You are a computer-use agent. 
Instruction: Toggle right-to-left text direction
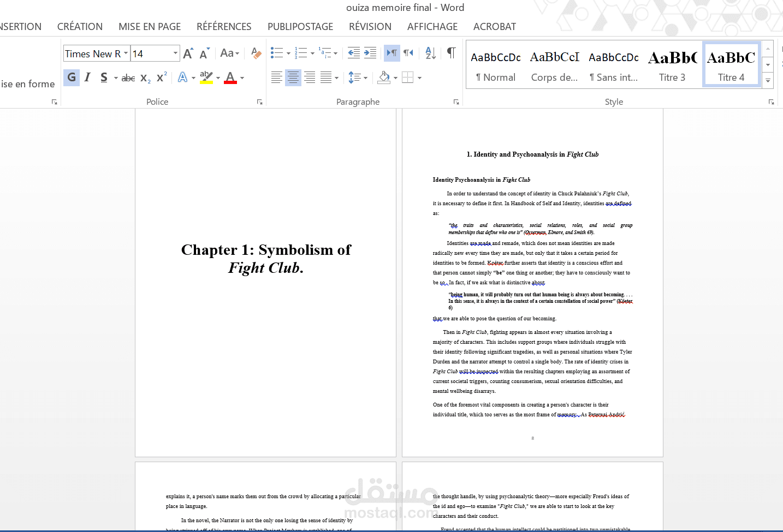[408, 53]
